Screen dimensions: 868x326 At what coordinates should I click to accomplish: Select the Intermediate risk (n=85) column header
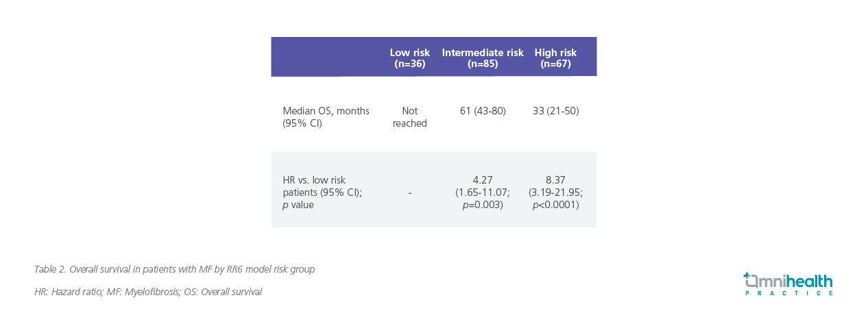point(482,58)
